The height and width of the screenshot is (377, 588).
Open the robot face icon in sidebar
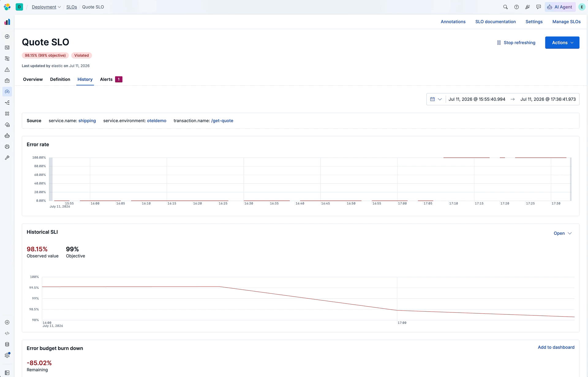tap(7, 136)
